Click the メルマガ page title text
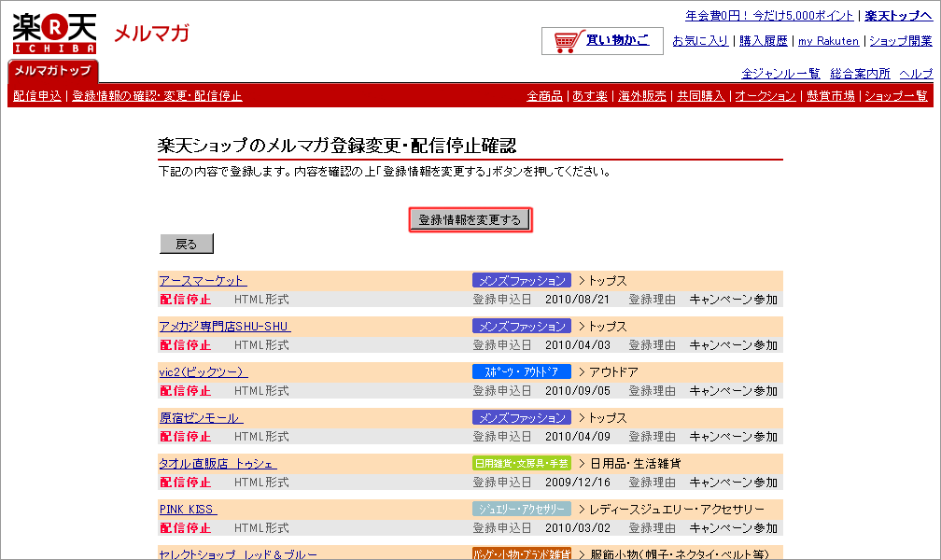941x560 pixels. [151, 33]
